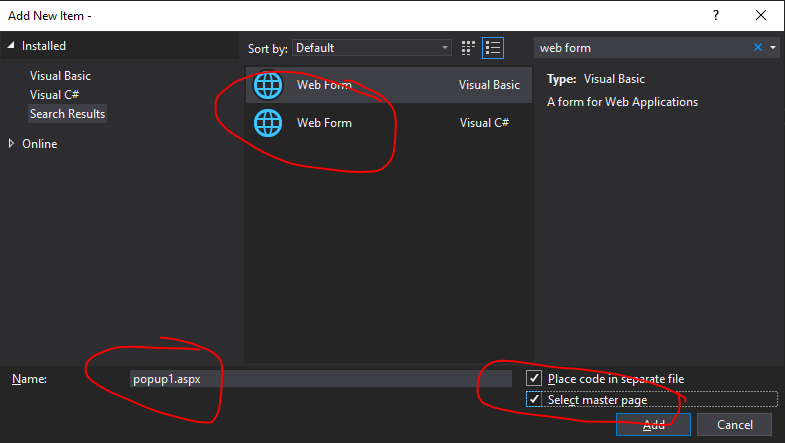Click the Add button
Image resolution: width=785 pixels, height=443 pixels.
[653, 424]
